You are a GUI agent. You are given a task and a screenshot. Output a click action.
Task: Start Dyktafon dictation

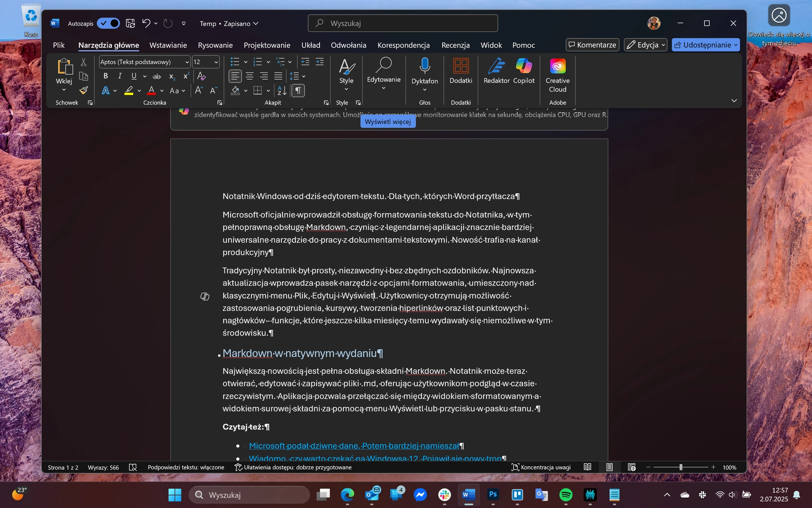425,71
